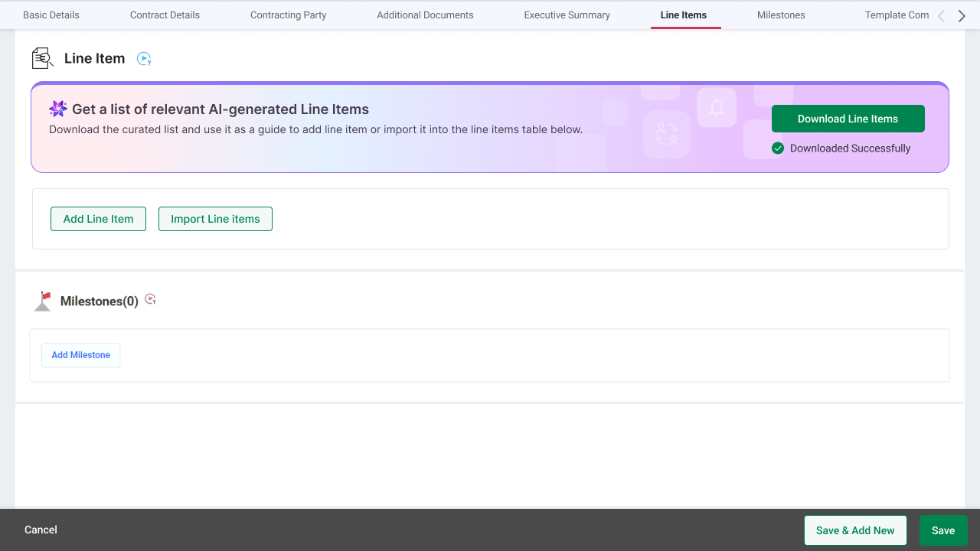
Task: Select the Line Items tab
Action: pyautogui.click(x=684, y=15)
